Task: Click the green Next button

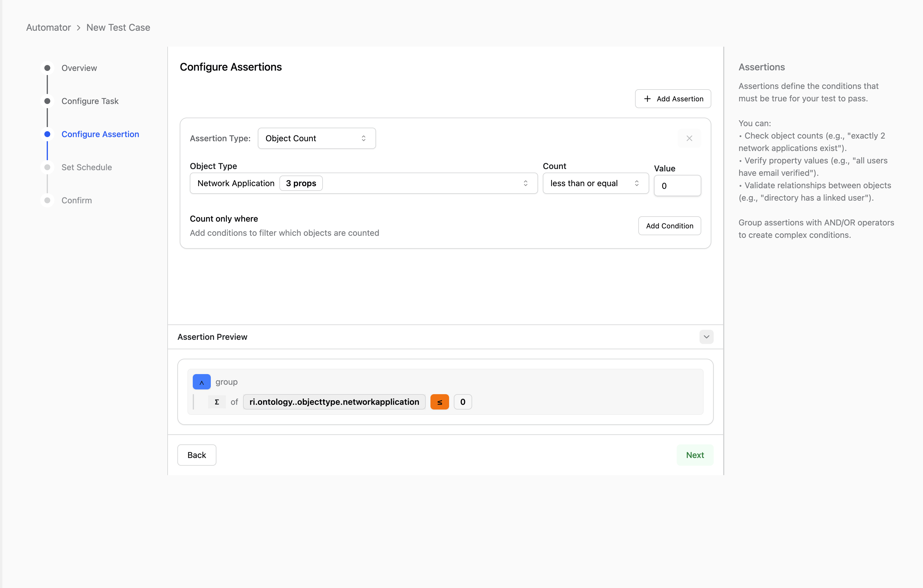Action: [x=694, y=455]
